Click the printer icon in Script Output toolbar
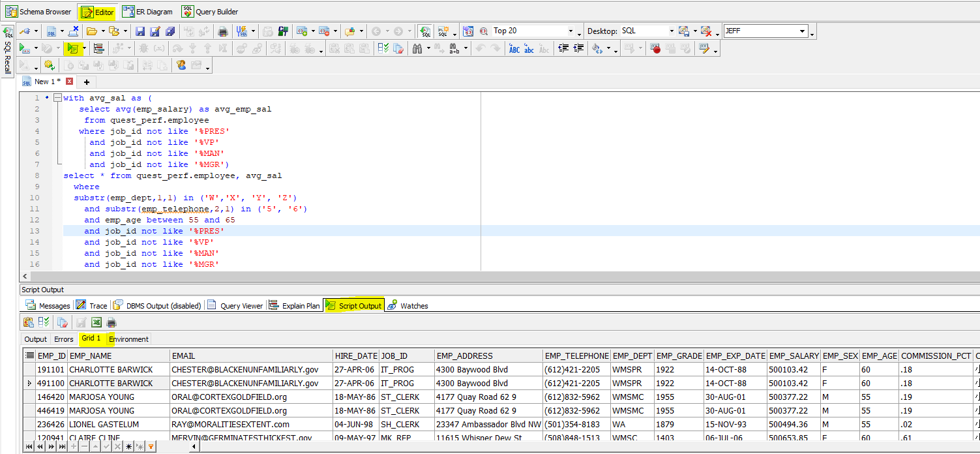 click(111, 322)
